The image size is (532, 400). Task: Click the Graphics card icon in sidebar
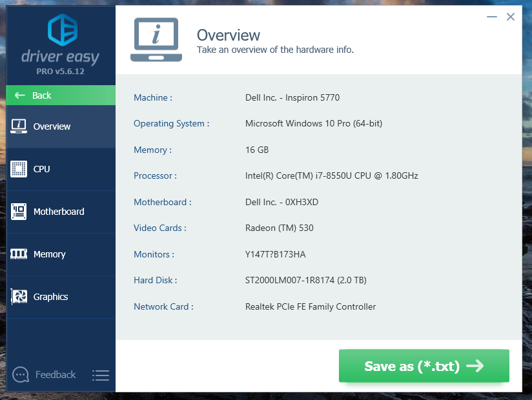(x=19, y=297)
